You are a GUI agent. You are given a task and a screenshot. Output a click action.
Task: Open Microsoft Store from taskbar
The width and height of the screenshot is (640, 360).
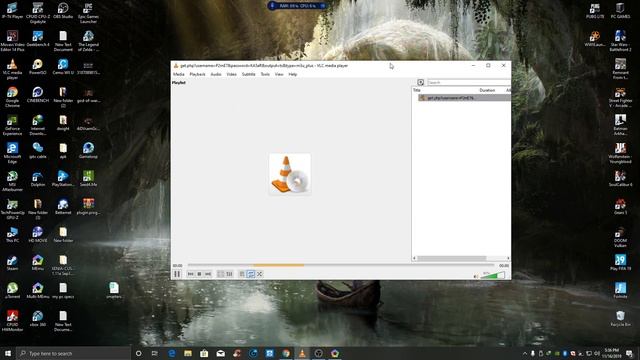pos(204,353)
